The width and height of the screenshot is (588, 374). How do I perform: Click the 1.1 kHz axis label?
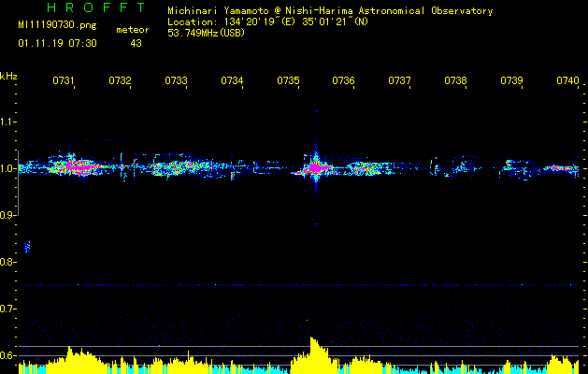7,122
